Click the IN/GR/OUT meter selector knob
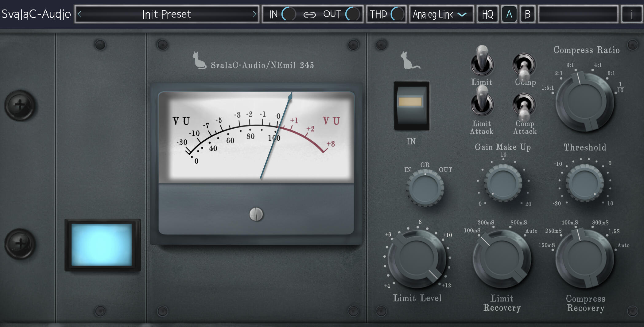644x327 pixels. (425, 188)
